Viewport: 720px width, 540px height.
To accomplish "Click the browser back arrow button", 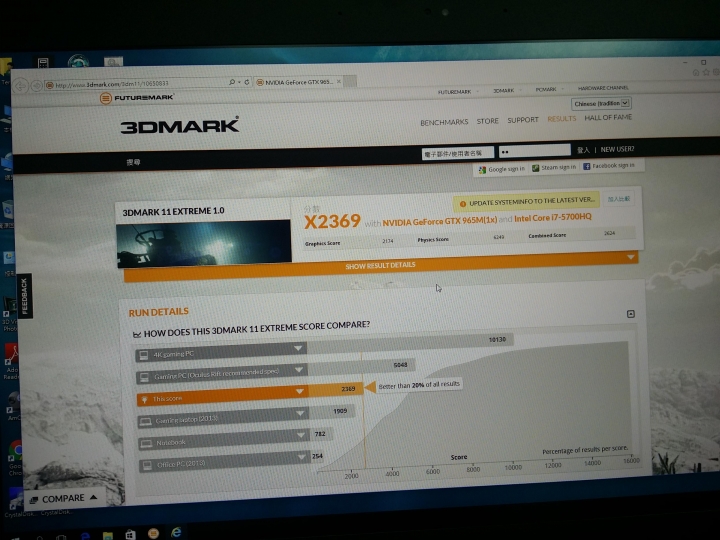I will click(x=20, y=86).
